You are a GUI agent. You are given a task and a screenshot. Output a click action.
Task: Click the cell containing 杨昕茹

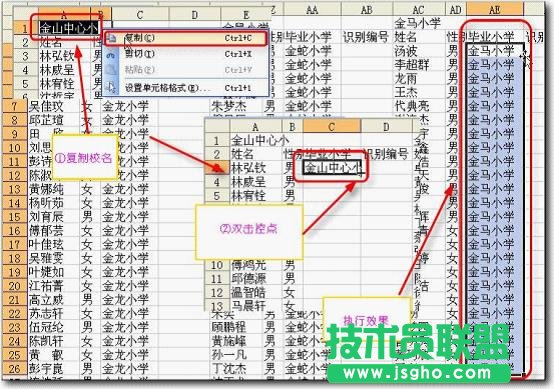(53, 203)
